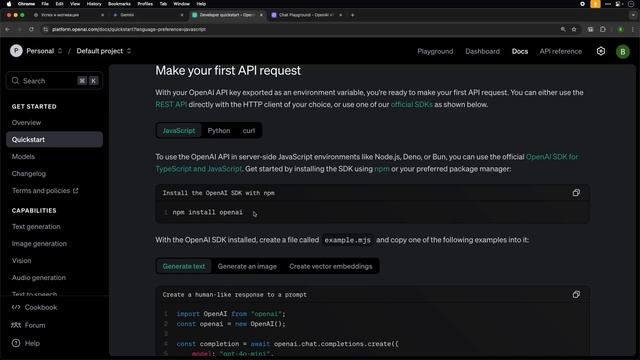This screenshot has height=360, width=640.
Task: Open the user avatar B menu
Action: click(622, 51)
